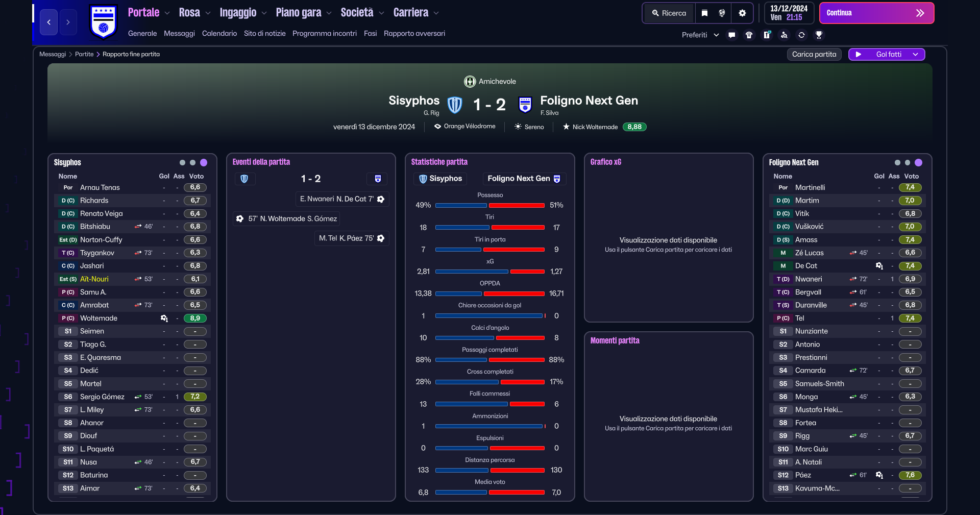Click the trophy shortcut icon
The height and width of the screenshot is (515, 980).
click(x=819, y=35)
